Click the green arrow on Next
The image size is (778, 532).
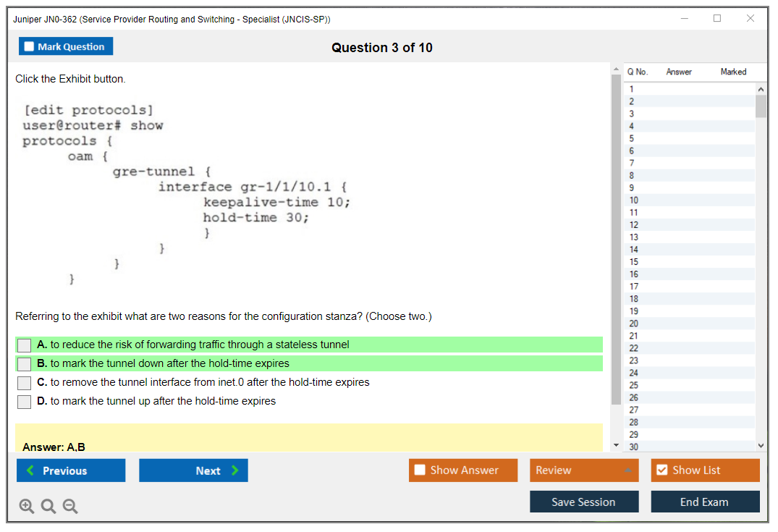point(235,470)
